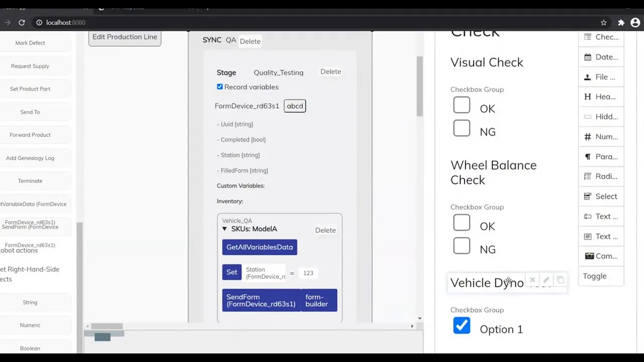Click the Edit Production Line button
This screenshot has width=644, height=362.
(125, 38)
